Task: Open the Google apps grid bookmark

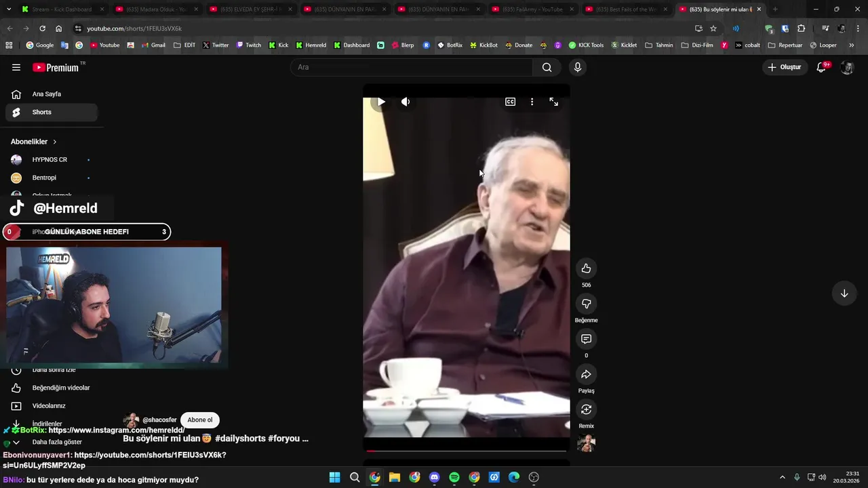Action: 9,45
